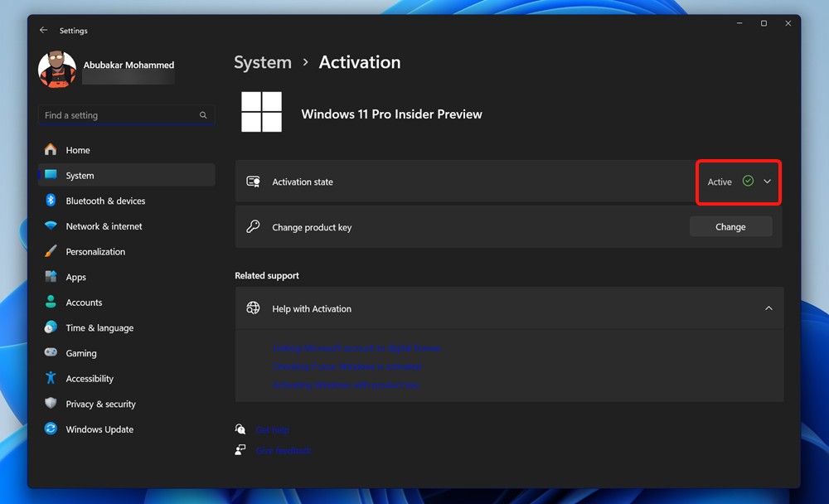Close the Settings window

(x=788, y=23)
